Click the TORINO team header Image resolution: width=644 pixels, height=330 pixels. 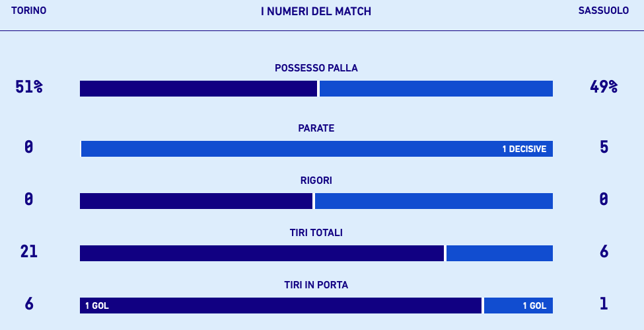click(x=28, y=11)
